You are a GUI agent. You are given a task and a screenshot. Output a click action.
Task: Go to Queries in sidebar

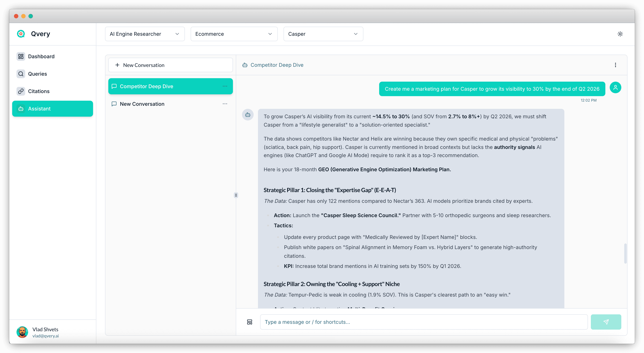(52, 74)
